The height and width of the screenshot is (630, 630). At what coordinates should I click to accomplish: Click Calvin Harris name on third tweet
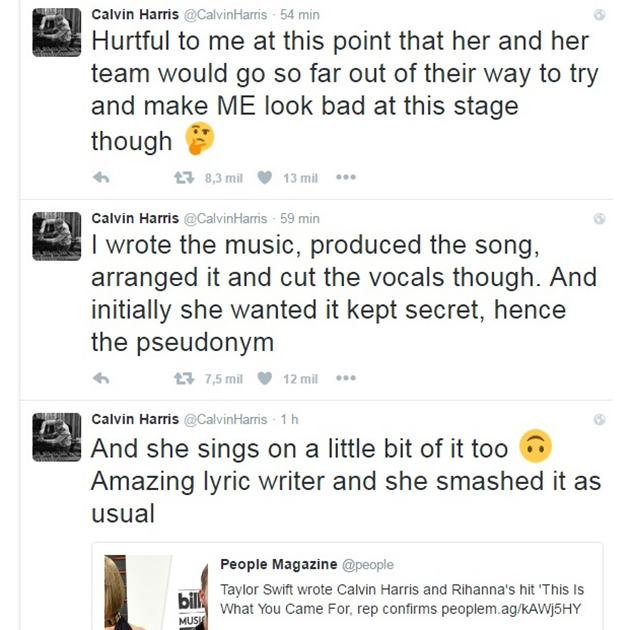click(133, 419)
